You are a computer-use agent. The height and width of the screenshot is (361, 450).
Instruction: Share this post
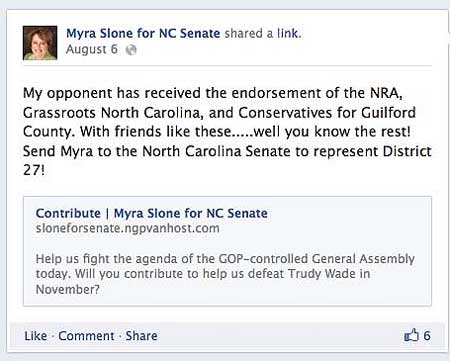click(141, 336)
